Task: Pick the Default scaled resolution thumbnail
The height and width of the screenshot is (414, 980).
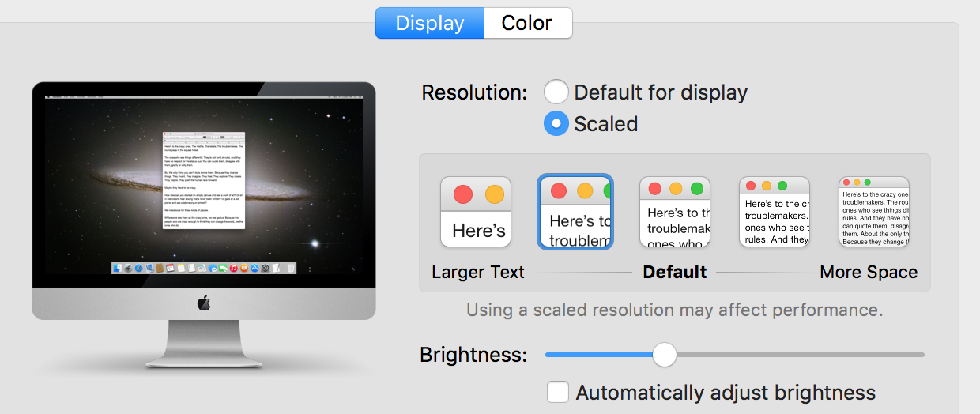Action: coord(675,212)
